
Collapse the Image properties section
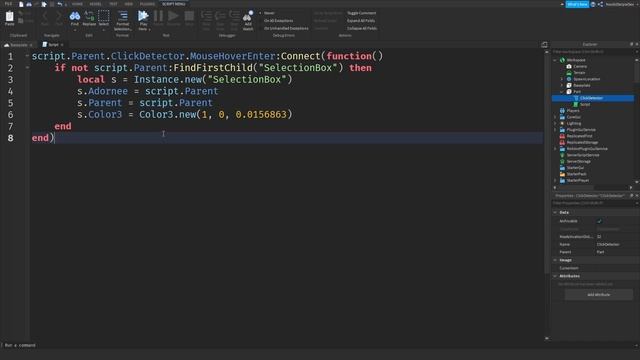point(555,260)
